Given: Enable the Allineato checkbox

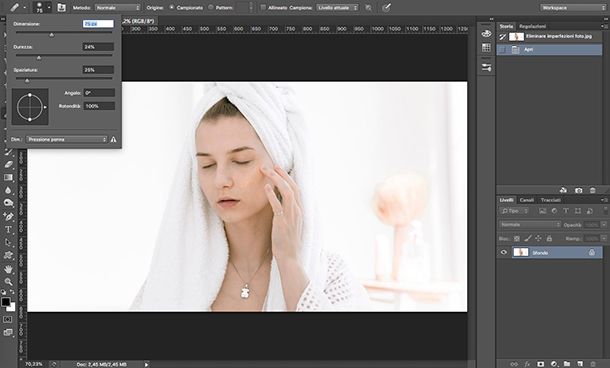Looking at the screenshot, I should tap(263, 7).
